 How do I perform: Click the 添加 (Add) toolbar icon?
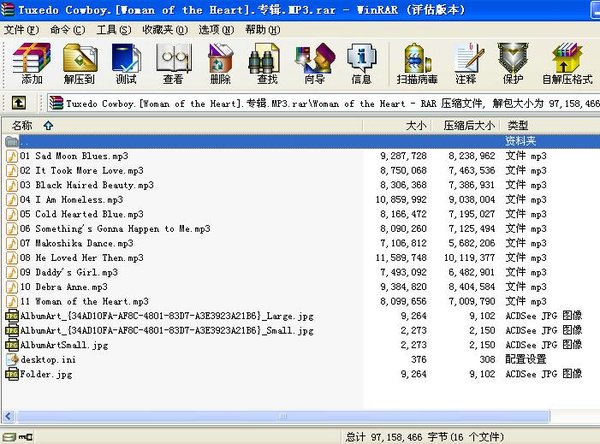(31, 63)
